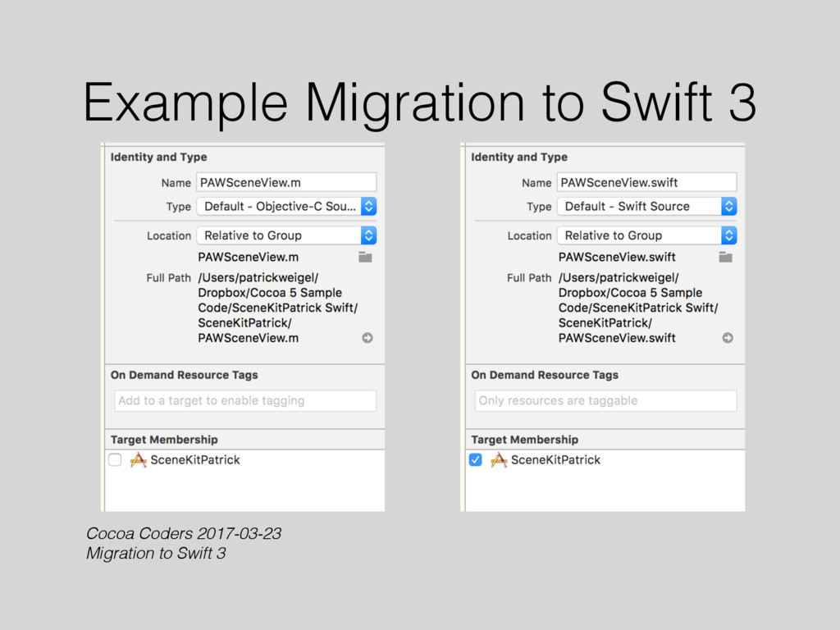Click 'Migration to Swift 3' footer caption
840x630 pixels.
[x=156, y=554]
